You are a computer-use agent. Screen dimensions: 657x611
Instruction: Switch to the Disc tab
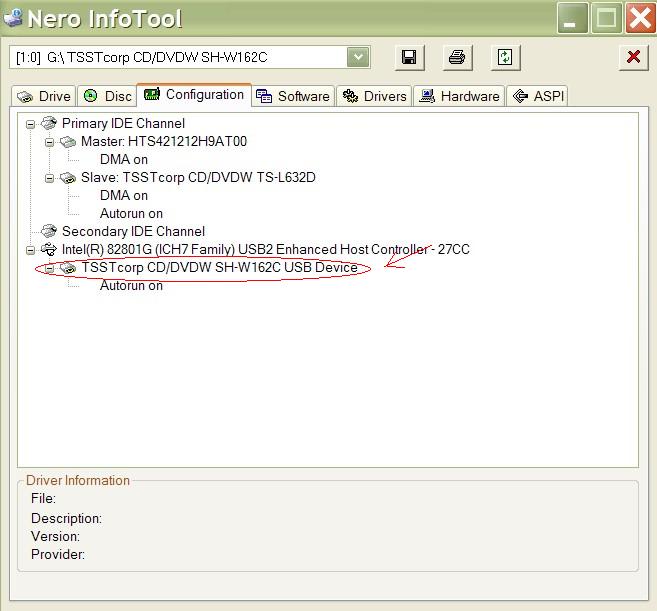(x=107, y=96)
